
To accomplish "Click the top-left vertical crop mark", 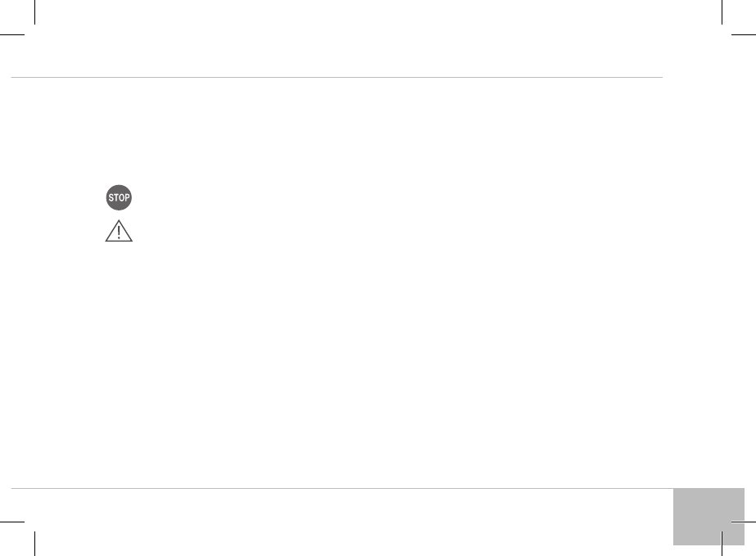I will [35, 12].
